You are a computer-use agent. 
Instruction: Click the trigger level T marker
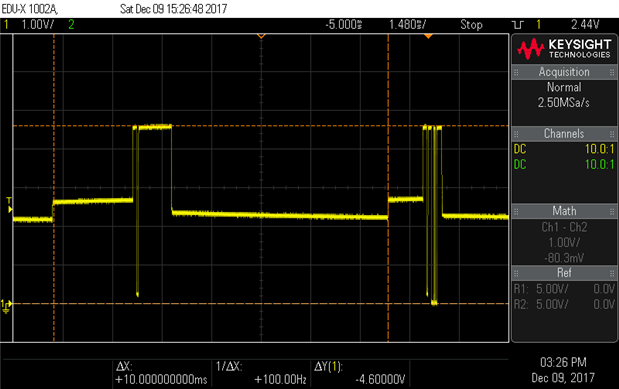(x=9, y=205)
